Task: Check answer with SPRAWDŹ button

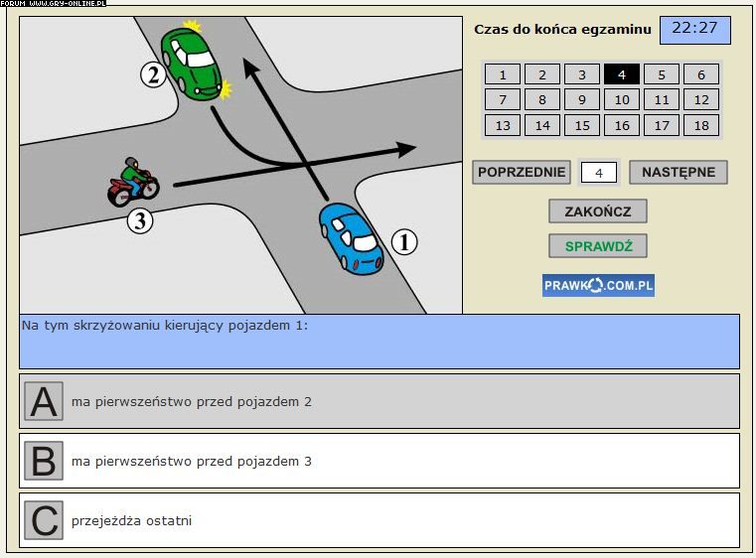Action: point(598,246)
